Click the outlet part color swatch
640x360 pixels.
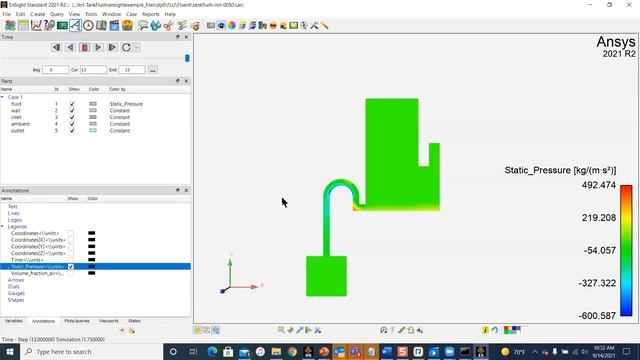tap(93, 131)
